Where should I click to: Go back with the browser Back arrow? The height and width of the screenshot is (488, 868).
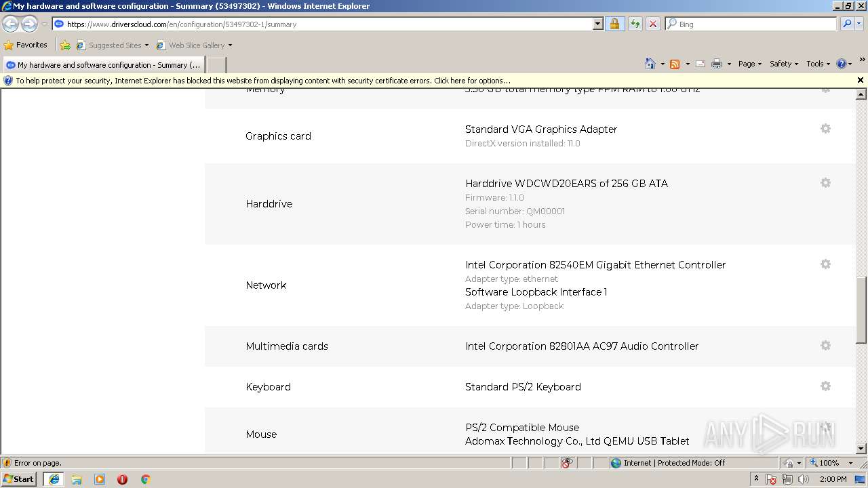click(x=11, y=24)
